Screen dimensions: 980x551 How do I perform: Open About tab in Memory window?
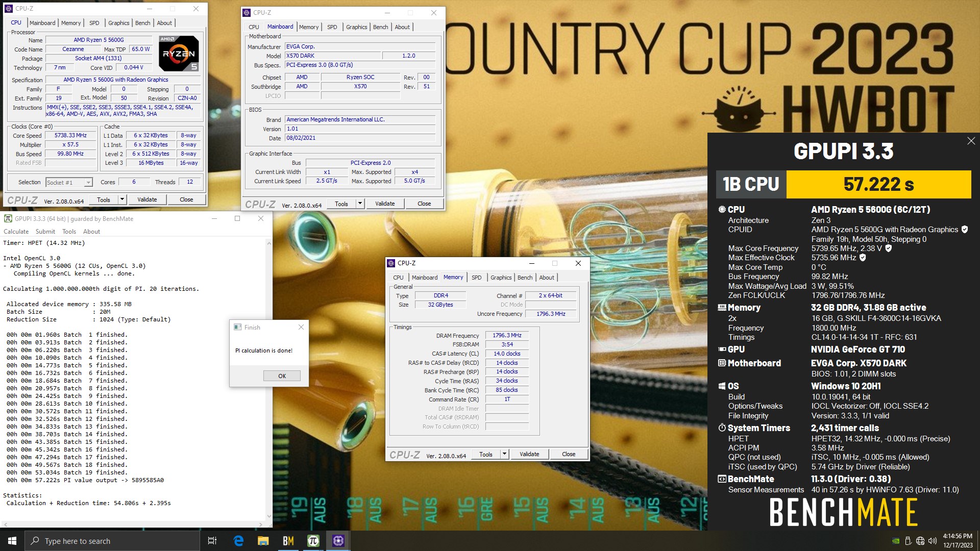pos(547,278)
